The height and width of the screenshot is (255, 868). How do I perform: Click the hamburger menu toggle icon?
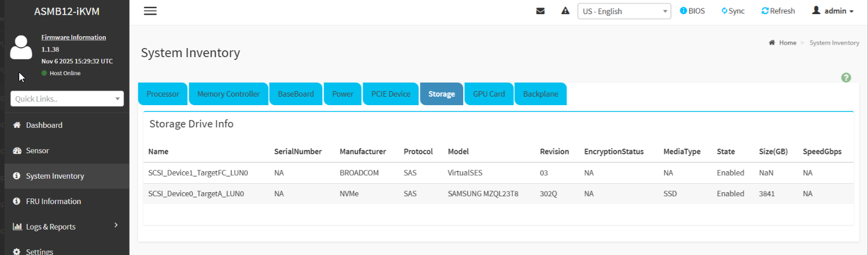point(150,11)
